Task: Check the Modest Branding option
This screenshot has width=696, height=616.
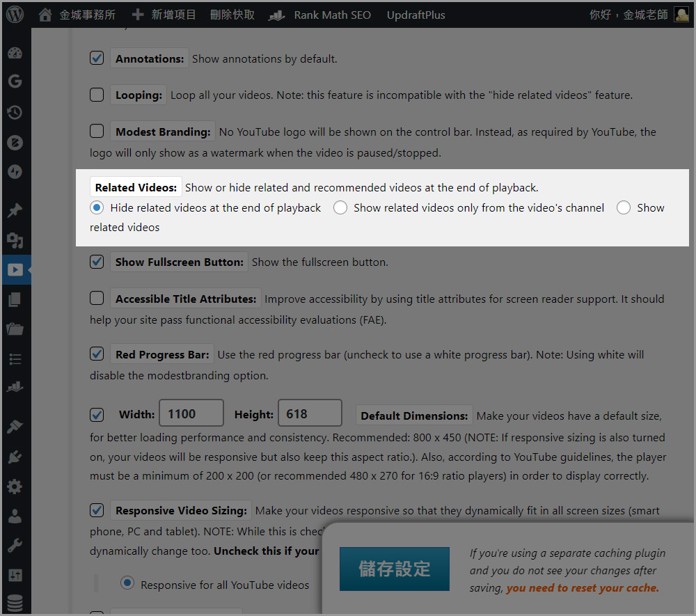Action: [x=97, y=132]
